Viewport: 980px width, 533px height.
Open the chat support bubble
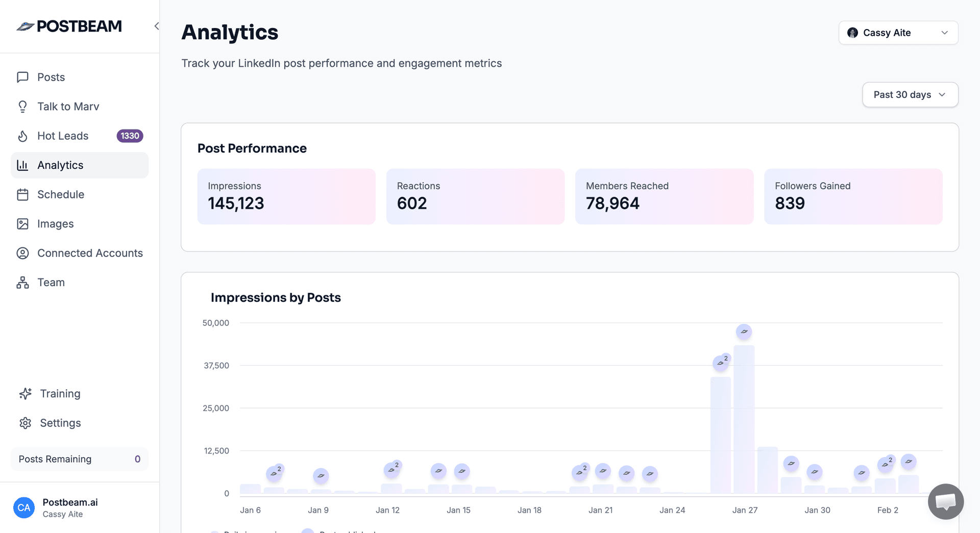pyautogui.click(x=945, y=501)
